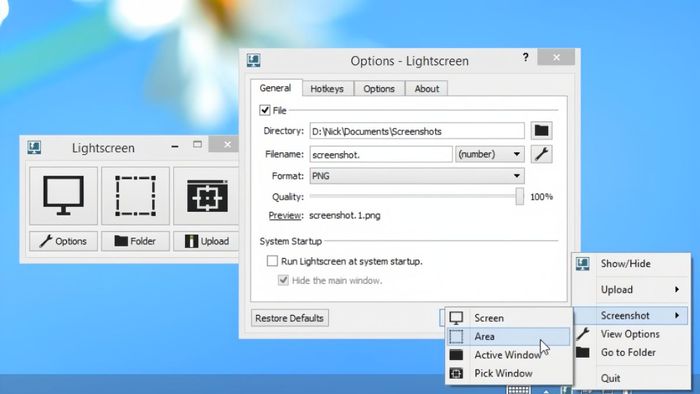Click the screenshot.1.png preview text
This screenshot has width=700, height=394.
coord(345,216)
